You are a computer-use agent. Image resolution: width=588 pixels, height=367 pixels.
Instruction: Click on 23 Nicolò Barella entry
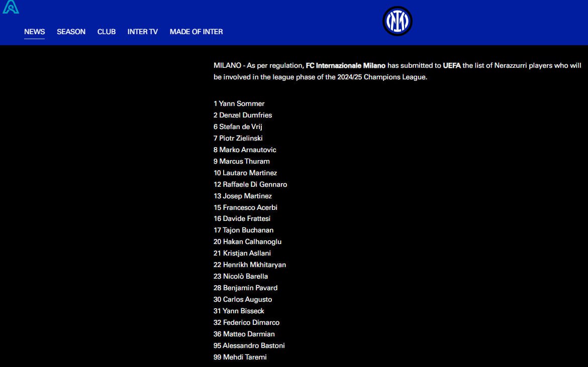tap(241, 276)
